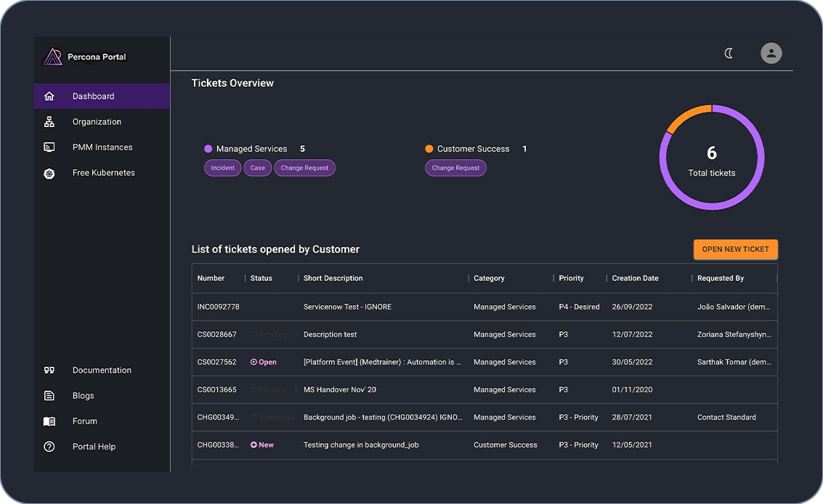Click the Percona Portal logo icon
823x504 pixels.
[53, 57]
